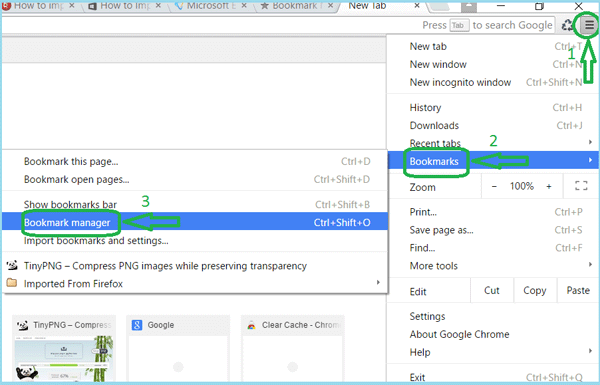The height and width of the screenshot is (385, 600).
Task: Expand Imported From Firefox folder arrow
Action: pos(378,283)
